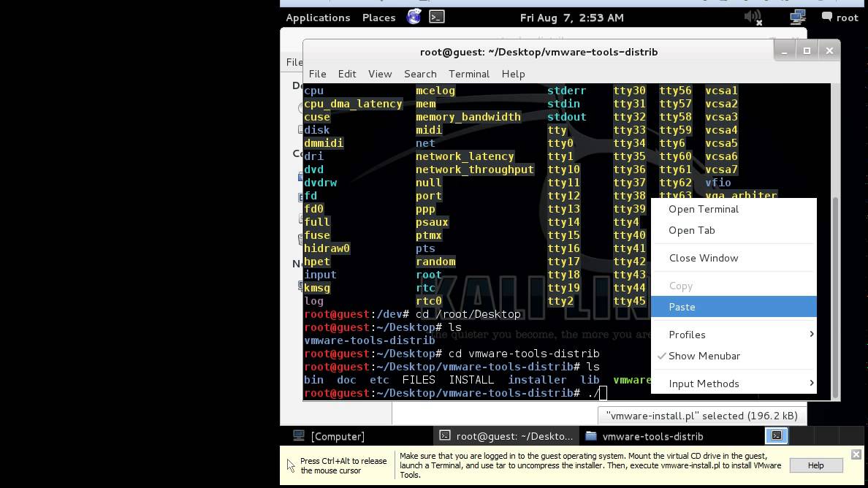Close the terminal window

point(829,51)
